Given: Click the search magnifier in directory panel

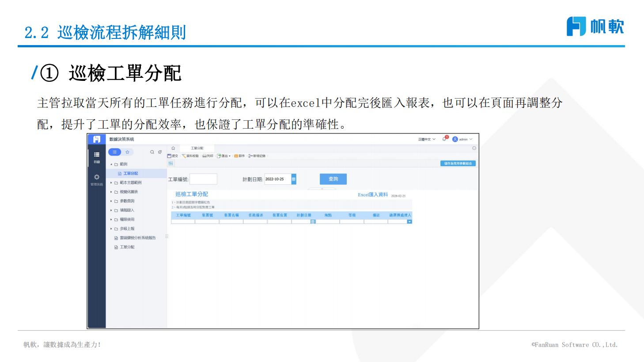Looking at the screenshot, I should tap(152, 152).
